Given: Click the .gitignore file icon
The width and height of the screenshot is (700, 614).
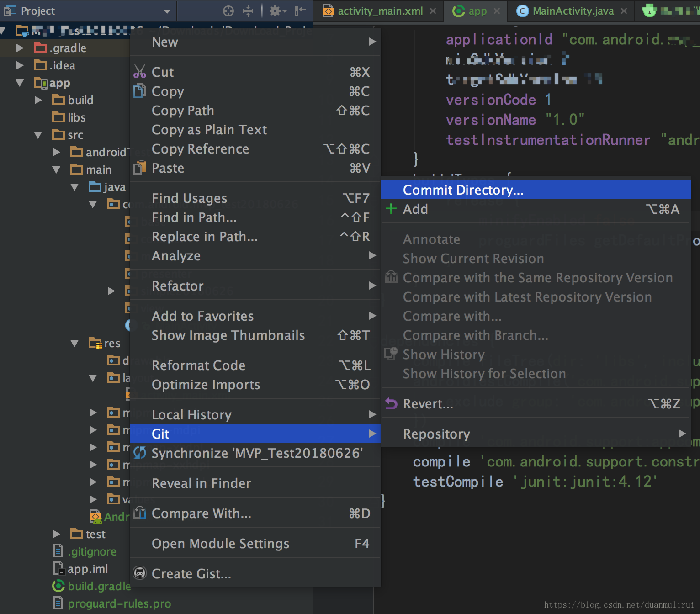Looking at the screenshot, I should [x=58, y=551].
